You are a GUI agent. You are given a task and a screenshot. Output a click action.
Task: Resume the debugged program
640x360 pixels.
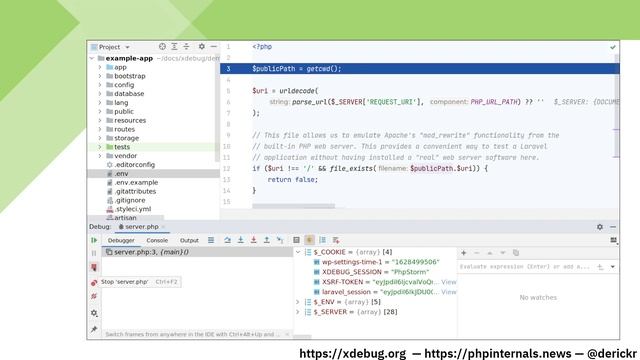point(94,240)
